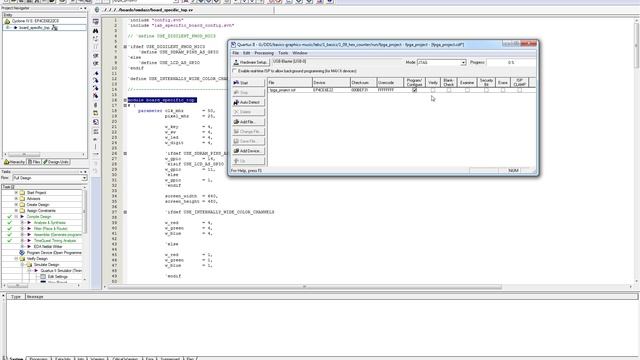Jump to the next bookmark icon
640x360 pixels.
coord(96,80)
